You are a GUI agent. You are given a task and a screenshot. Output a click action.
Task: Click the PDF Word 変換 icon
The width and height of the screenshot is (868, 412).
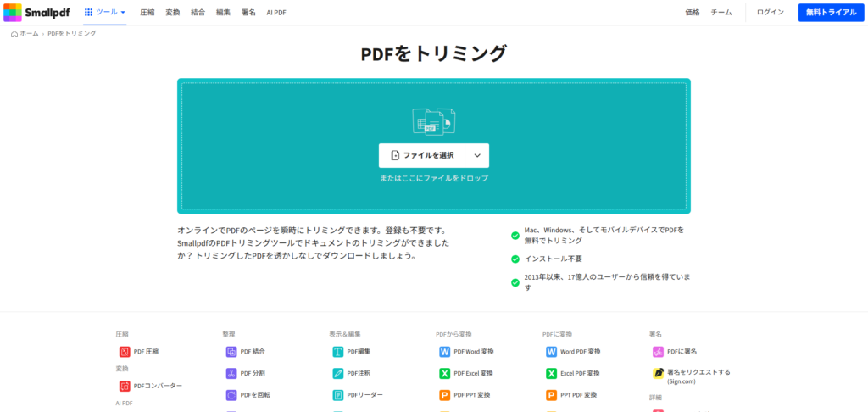(445, 352)
